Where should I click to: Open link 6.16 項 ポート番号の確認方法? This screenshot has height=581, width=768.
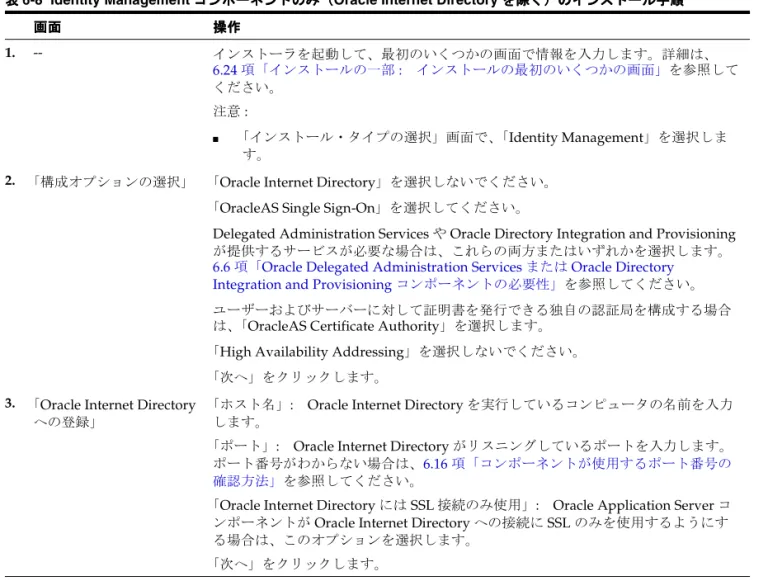[472, 472]
